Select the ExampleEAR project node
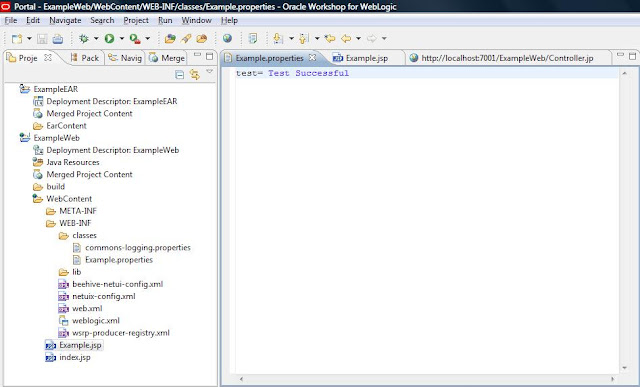Image resolution: width=640 pixels, height=387 pixels. [56, 89]
